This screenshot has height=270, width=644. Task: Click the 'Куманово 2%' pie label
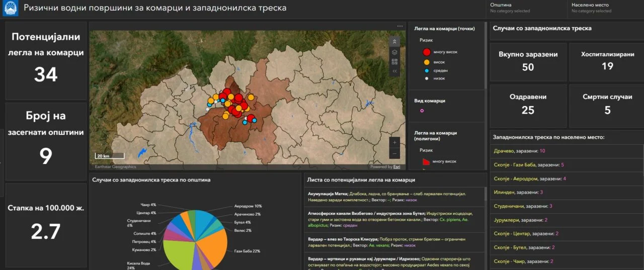[x=143, y=249]
